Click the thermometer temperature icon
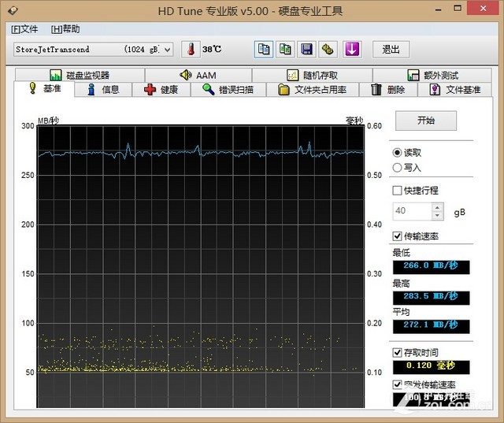504x423 pixels. 191,50
